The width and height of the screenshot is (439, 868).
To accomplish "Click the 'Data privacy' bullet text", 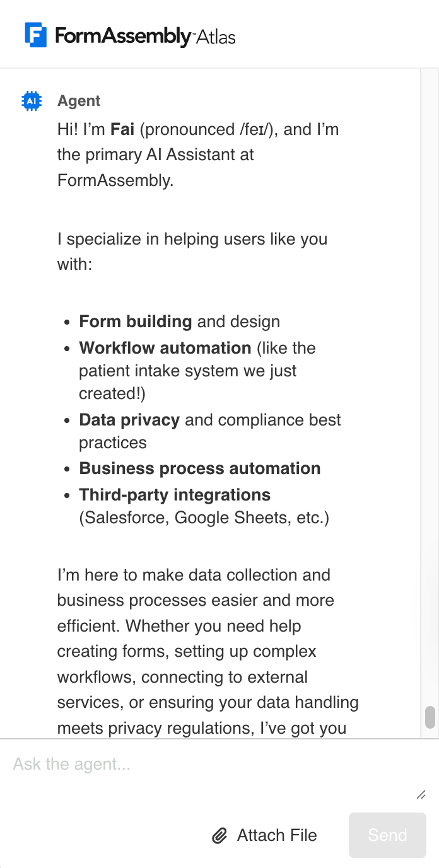I will 129,420.
